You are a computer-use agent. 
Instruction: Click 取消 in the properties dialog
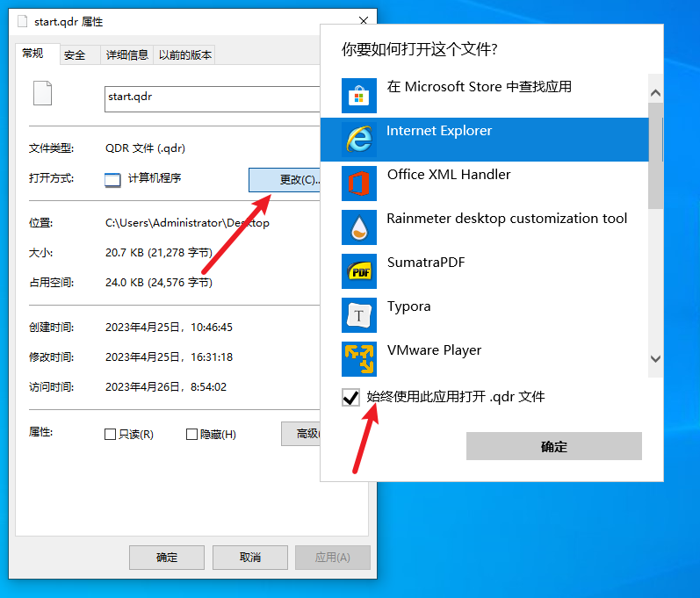pyautogui.click(x=250, y=558)
